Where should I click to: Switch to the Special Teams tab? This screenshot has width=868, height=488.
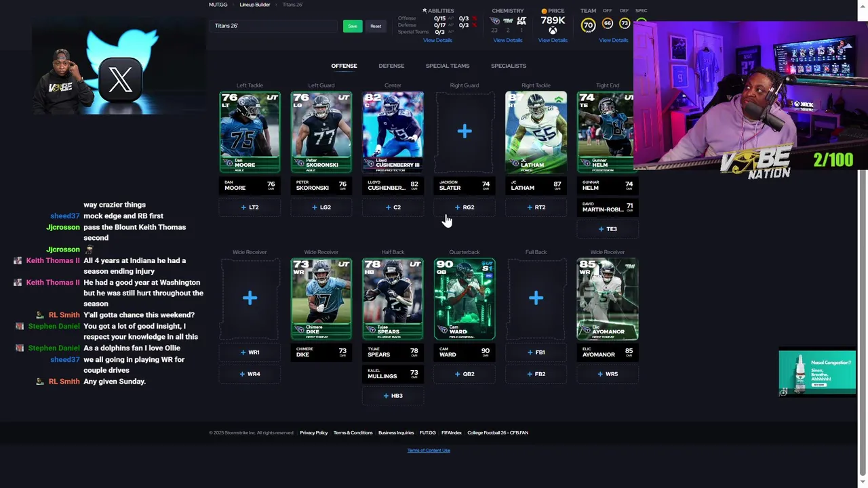pyautogui.click(x=448, y=66)
